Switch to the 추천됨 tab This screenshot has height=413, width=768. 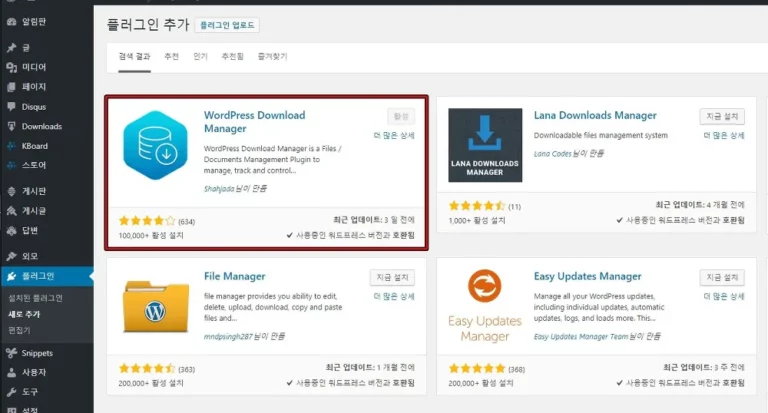coord(233,57)
